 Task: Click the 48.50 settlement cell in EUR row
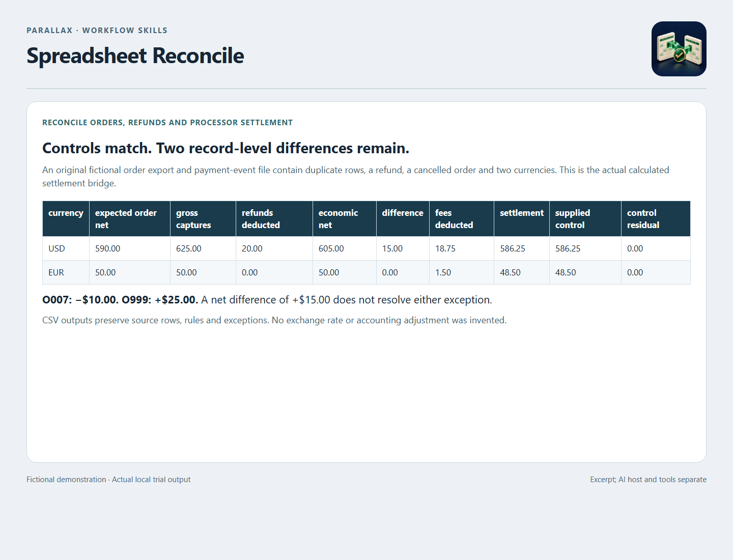click(522, 272)
